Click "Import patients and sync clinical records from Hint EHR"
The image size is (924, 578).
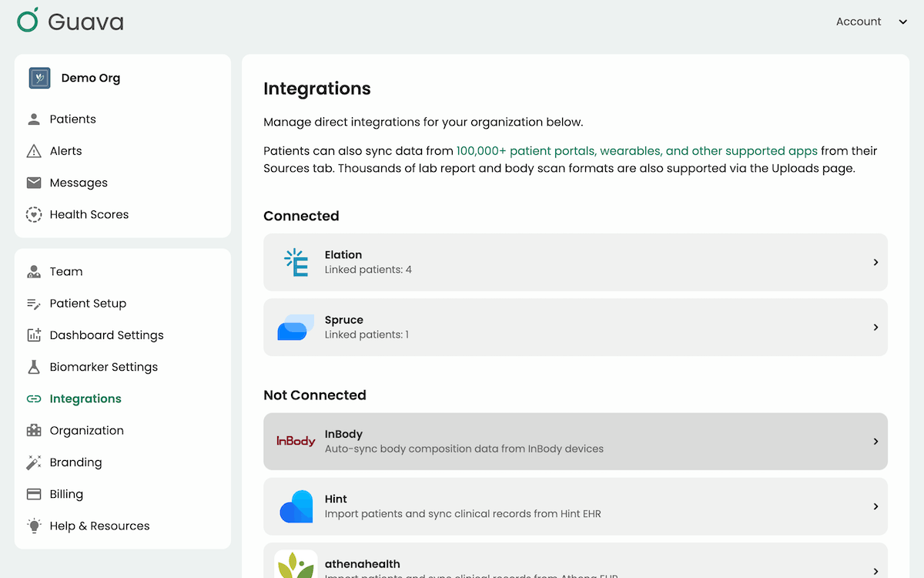click(x=463, y=513)
